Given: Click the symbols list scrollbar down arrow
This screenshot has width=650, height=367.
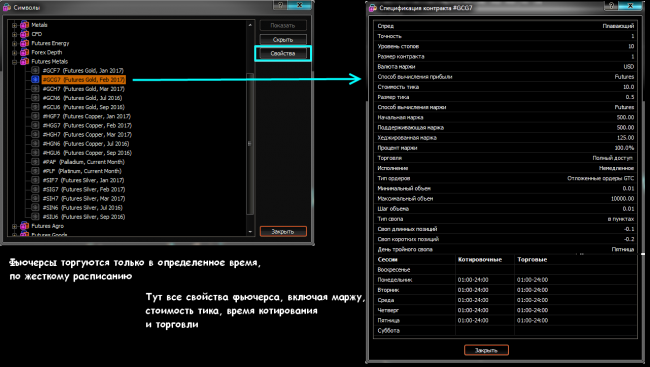Looking at the screenshot, I should [x=250, y=231].
